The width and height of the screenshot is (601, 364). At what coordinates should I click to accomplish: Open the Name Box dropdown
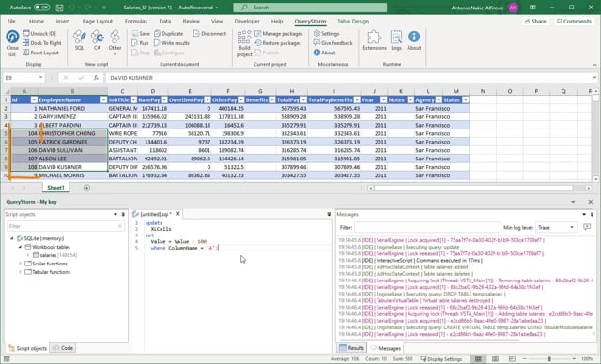[40, 77]
